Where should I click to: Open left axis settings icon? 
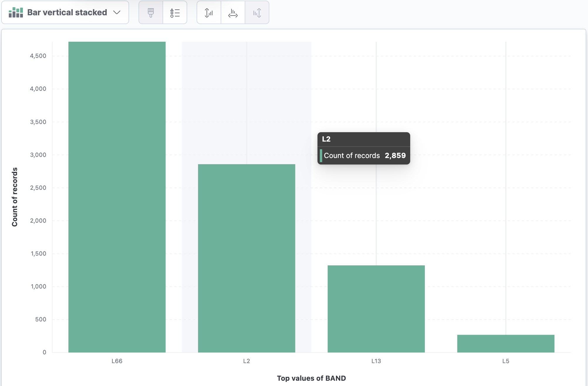(x=209, y=13)
